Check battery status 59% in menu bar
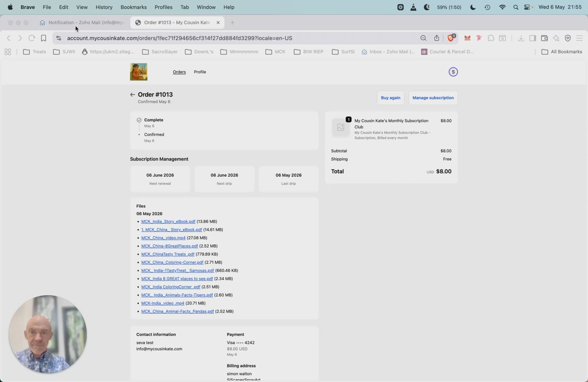Viewport: 588px width, 382px height. point(449,7)
